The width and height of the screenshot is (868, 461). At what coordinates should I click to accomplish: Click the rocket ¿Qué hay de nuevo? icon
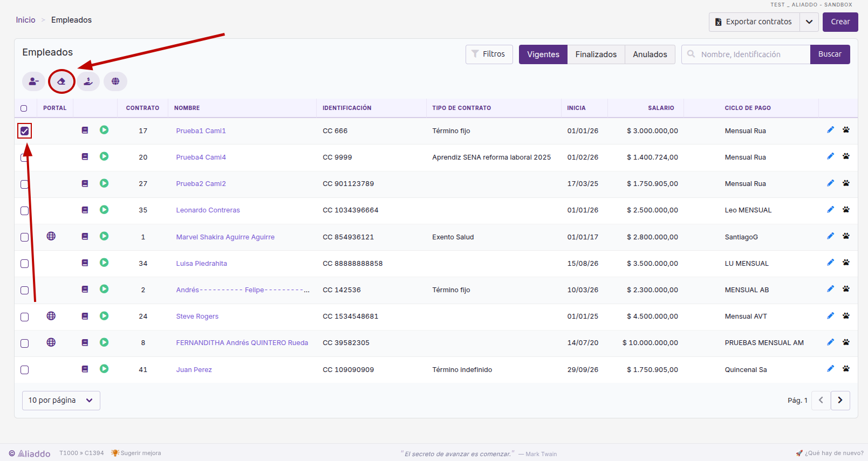799,453
